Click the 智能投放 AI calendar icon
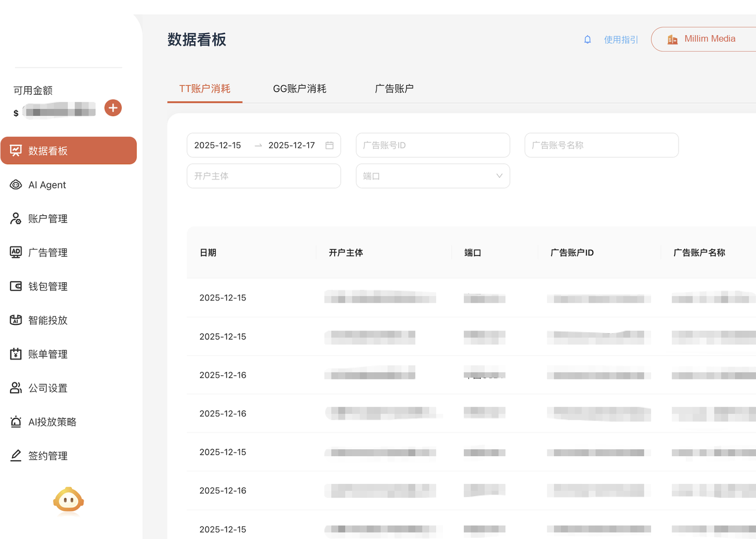Screen dimensions: 756x539 tap(16, 320)
